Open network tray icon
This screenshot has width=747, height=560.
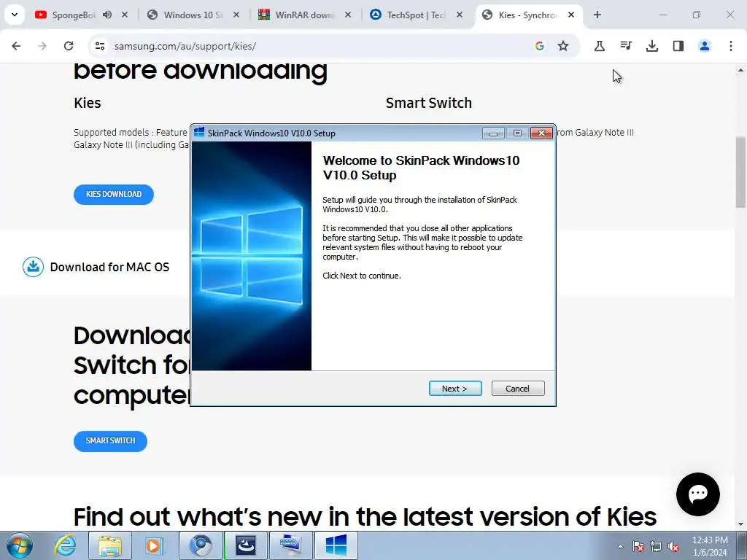[656, 546]
